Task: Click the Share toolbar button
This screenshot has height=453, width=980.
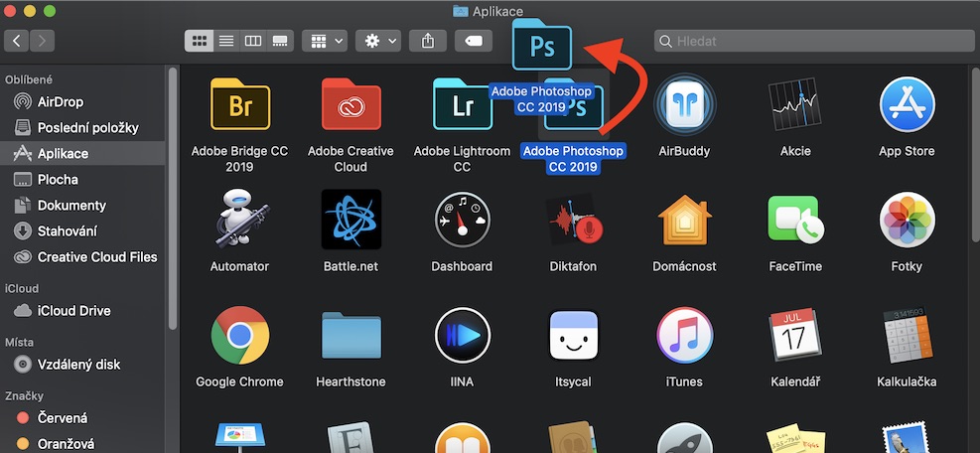Action: 428,41
